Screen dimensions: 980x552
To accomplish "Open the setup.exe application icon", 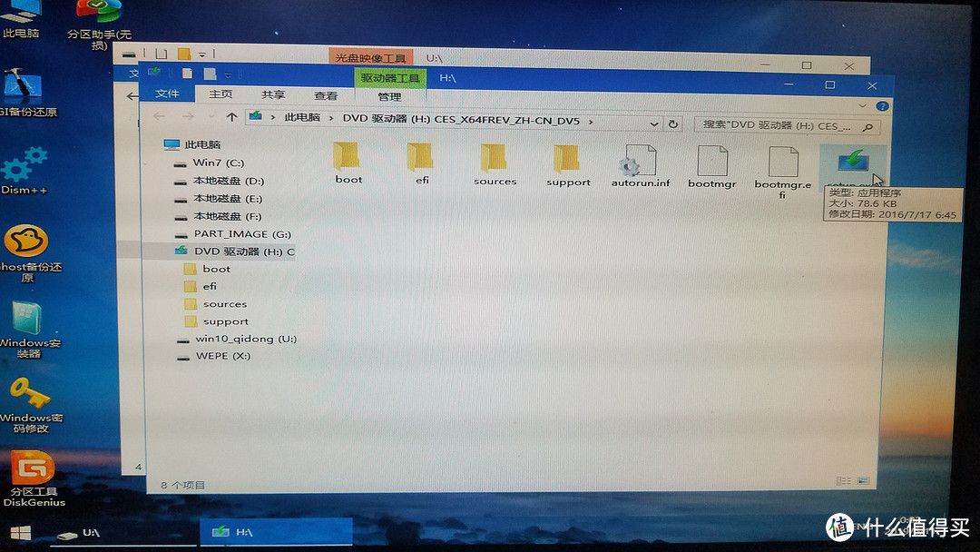I will 849,163.
